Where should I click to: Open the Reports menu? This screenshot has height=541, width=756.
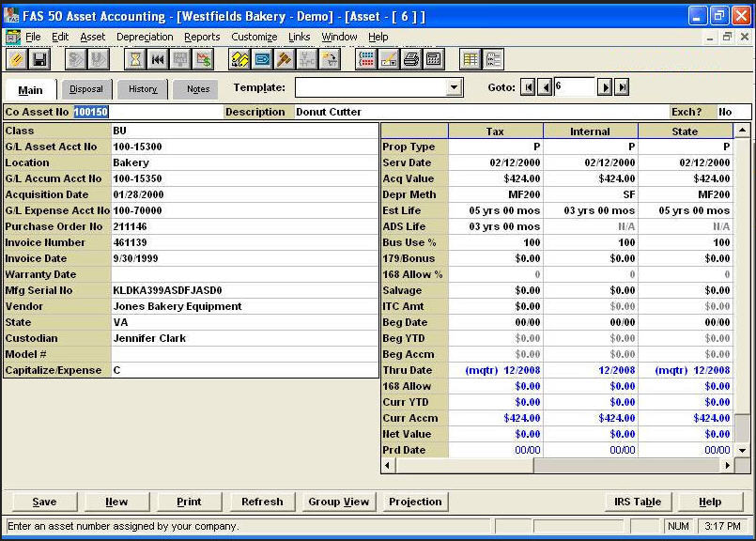point(202,37)
